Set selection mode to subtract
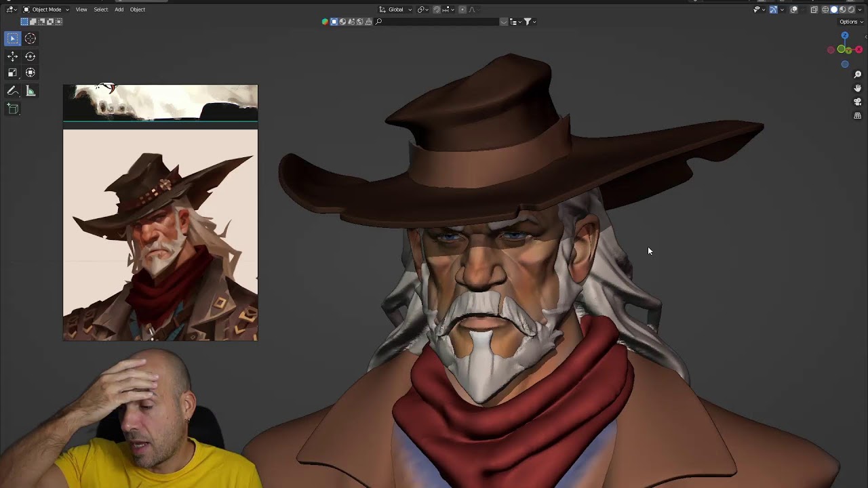 coord(41,22)
